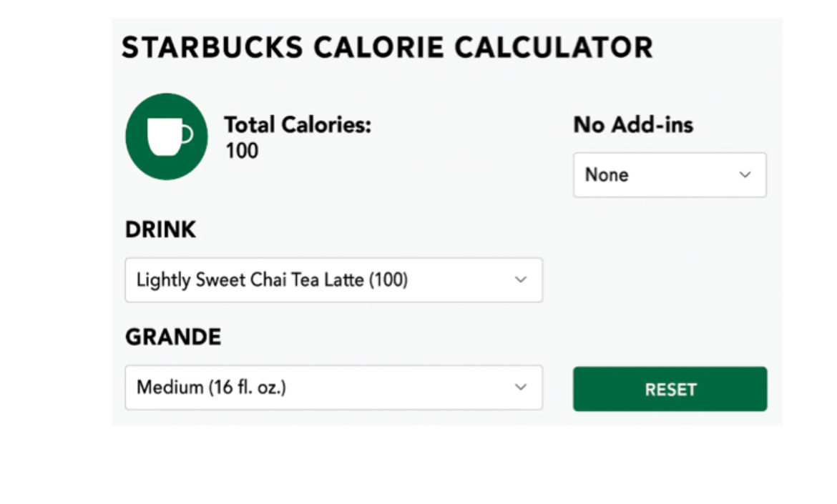Click the white mug handle in the logo
Viewport: 837px width, 504px height.
click(187, 134)
